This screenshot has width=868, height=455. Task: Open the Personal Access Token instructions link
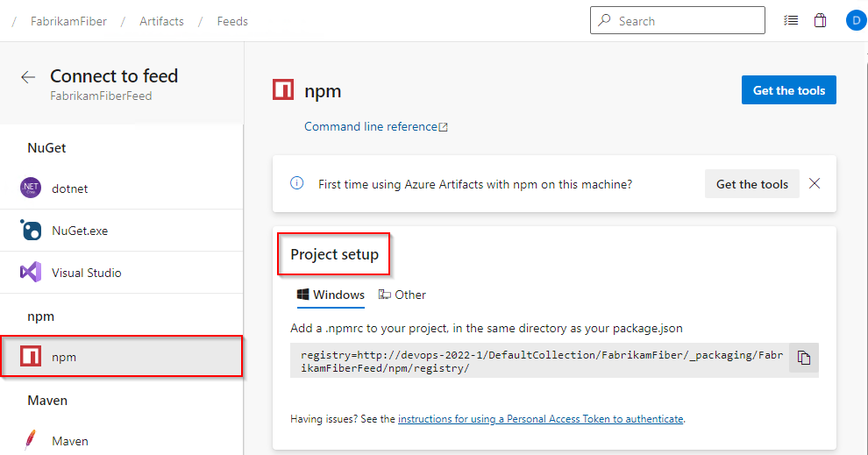540,419
